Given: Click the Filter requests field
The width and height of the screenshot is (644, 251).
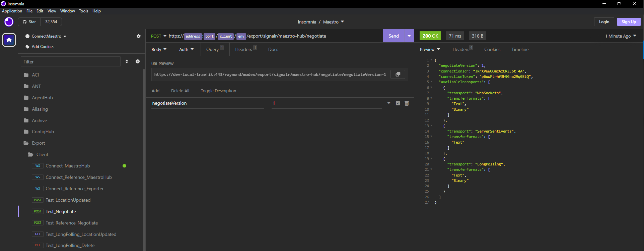Looking at the screenshot, I should point(71,62).
